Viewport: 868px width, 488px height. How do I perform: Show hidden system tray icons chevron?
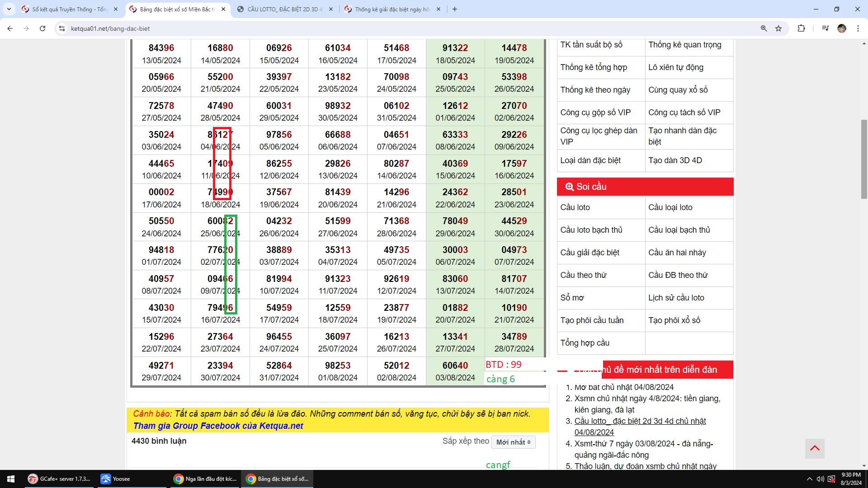pos(809,479)
